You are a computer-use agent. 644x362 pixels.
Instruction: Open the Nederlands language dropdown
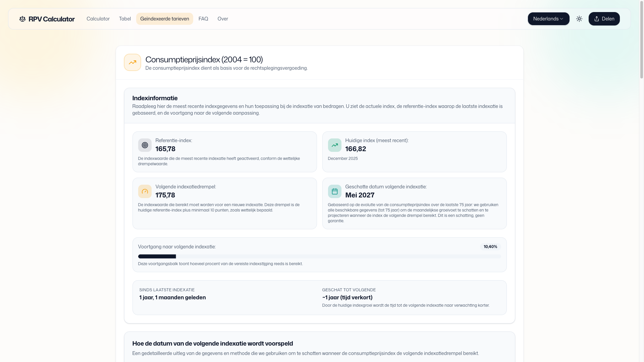coord(545,19)
